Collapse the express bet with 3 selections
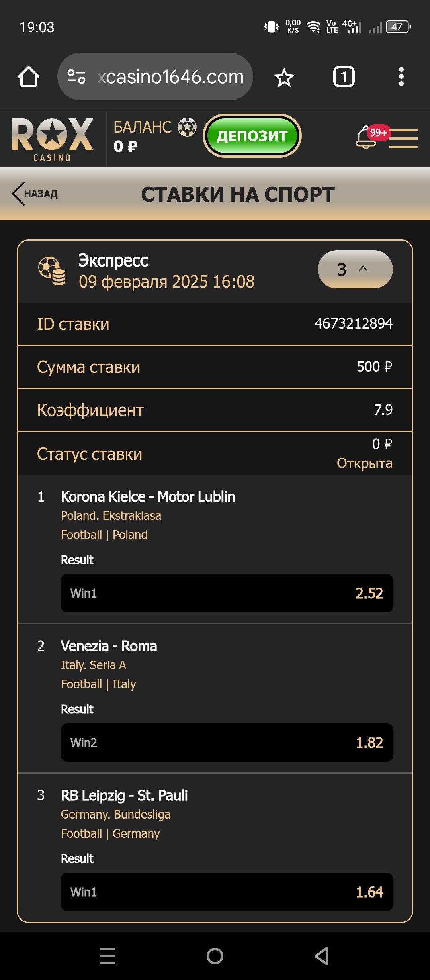The width and height of the screenshot is (430, 980). click(x=355, y=269)
